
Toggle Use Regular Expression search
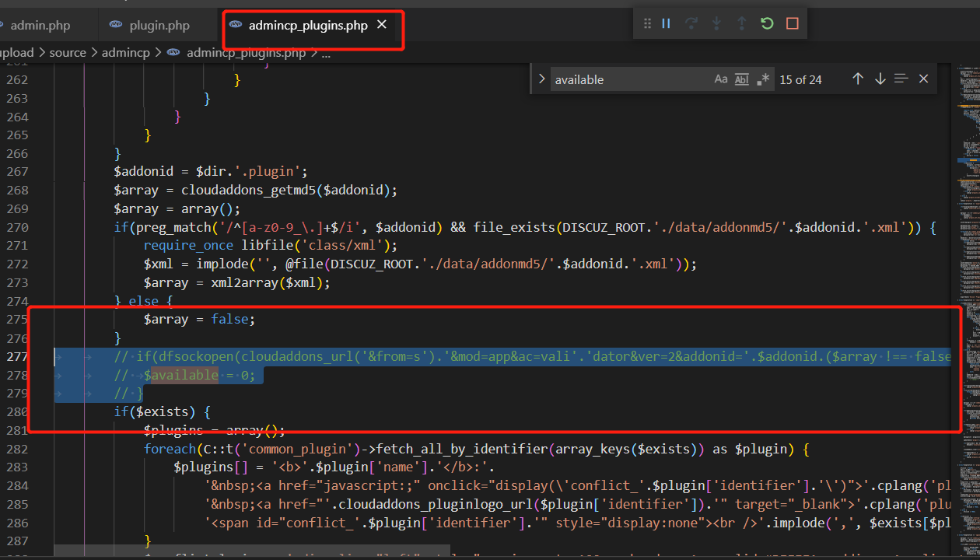click(x=763, y=79)
